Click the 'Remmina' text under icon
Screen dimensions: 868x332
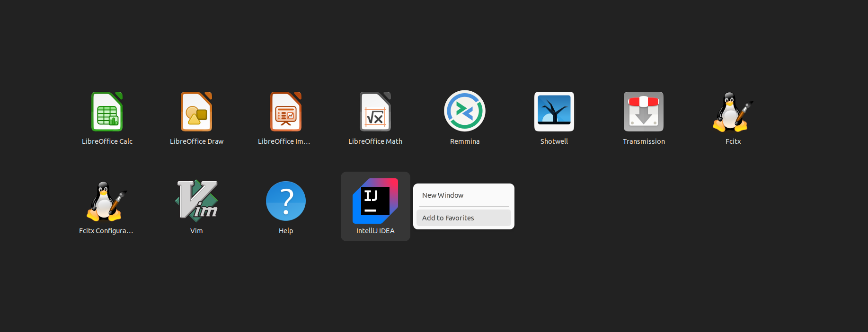coord(465,141)
